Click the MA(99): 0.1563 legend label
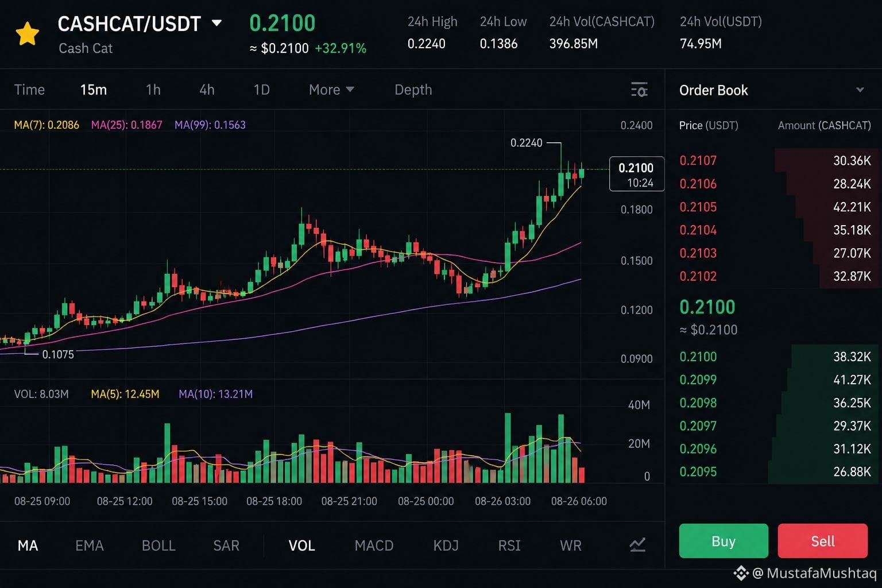The height and width of the screenshot is (588, 882). click(210, 125)
